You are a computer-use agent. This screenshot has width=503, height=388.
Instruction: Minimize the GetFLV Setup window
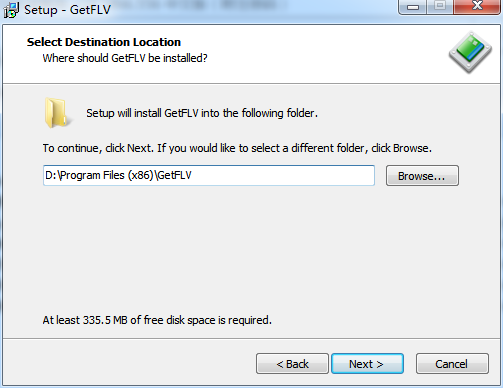(413, 7)
